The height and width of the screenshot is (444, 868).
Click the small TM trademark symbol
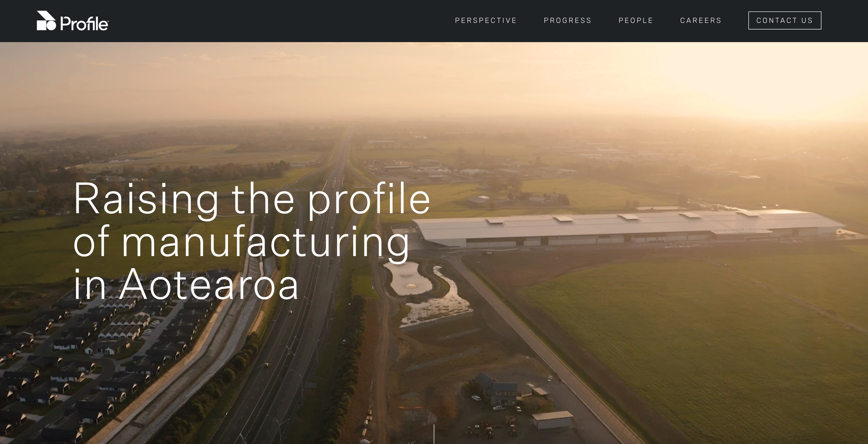coord(108,21)
